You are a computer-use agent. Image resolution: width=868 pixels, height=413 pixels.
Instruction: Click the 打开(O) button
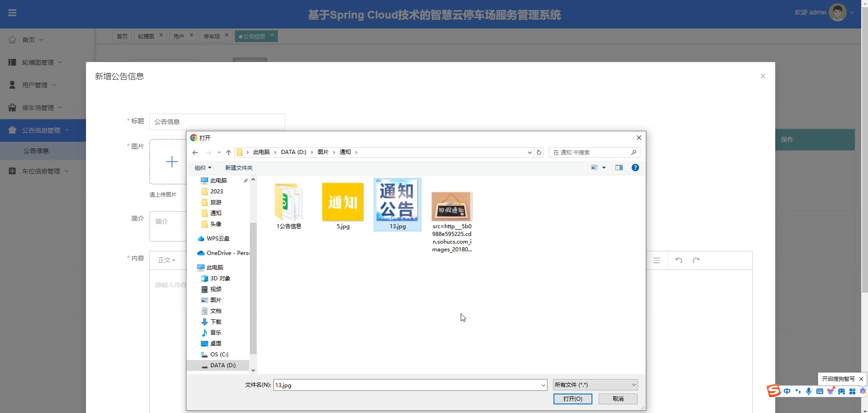572,399
